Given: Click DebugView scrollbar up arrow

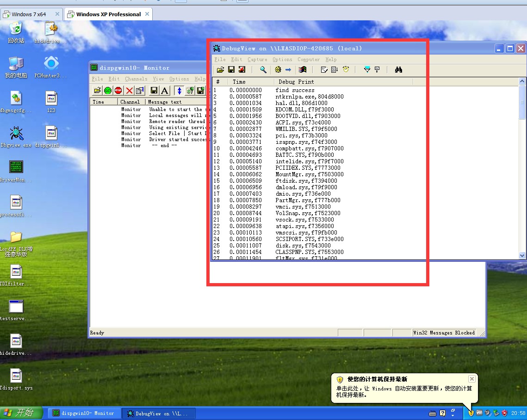Looking at the screenshot, I should pyautogui.click(x=522, y=81).
